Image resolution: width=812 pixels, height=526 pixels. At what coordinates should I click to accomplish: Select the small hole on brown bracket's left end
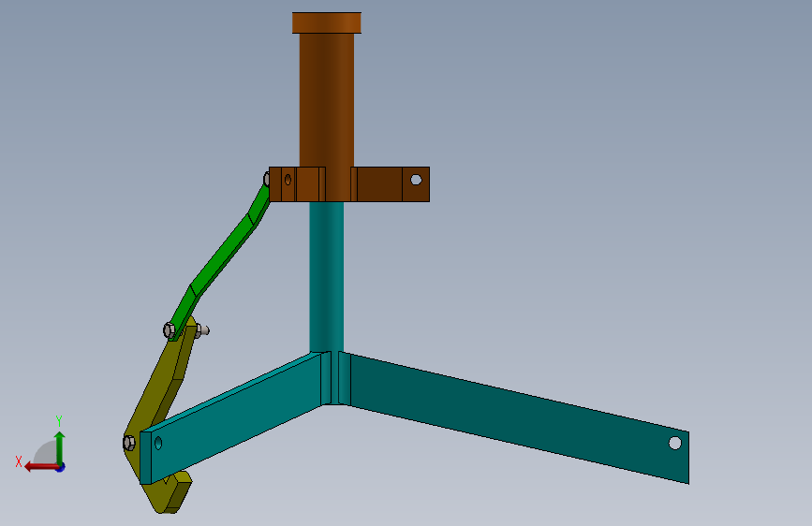click(x=288, y=180)
